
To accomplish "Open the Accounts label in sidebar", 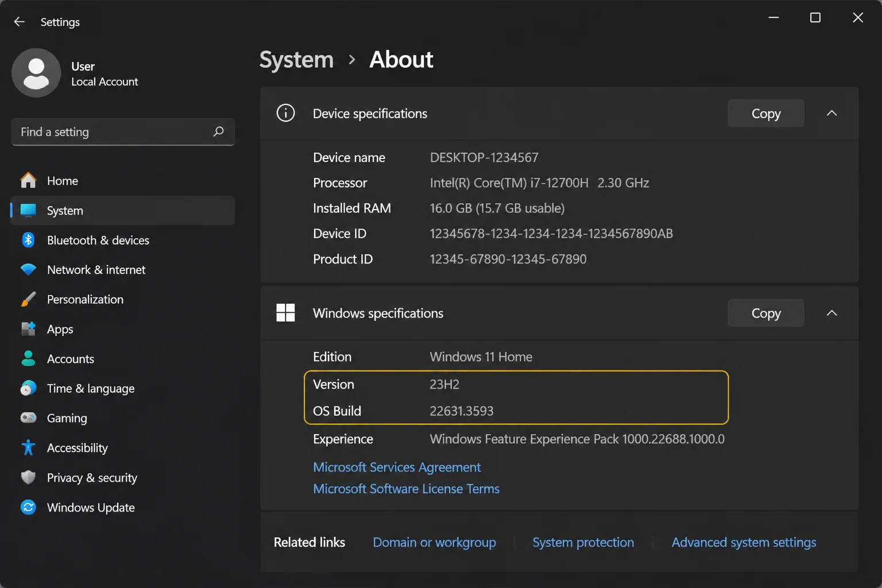I will (71, 359).
